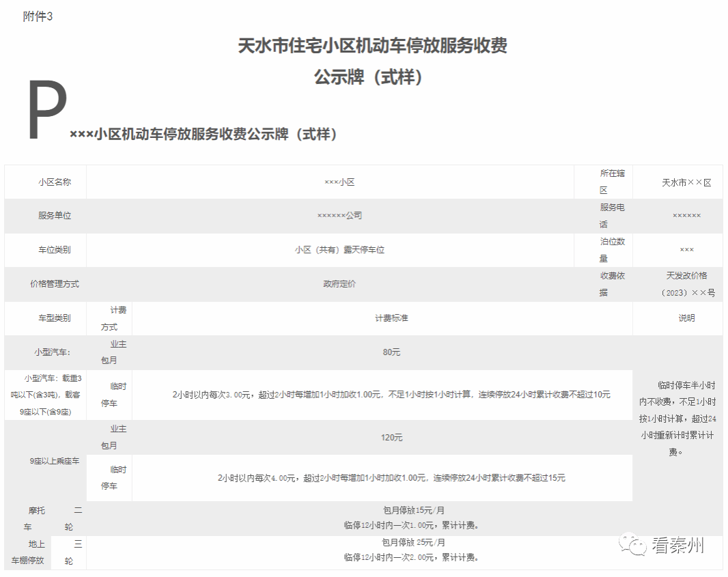Select the ××××××公司 service unit cell
The width and height of the screenshot is (728, 577).
tap(339, 216)
